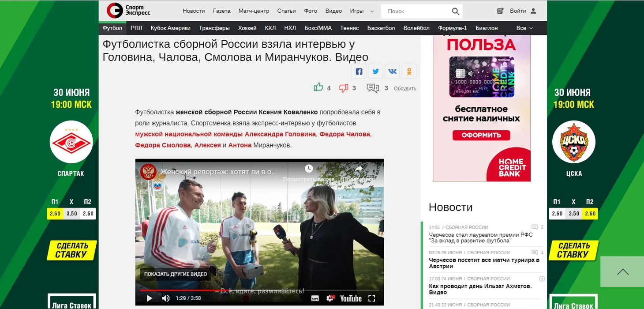Open comment icon for Черчесов посетит news
Screen dimensions: 644x309
pos(535,252)
